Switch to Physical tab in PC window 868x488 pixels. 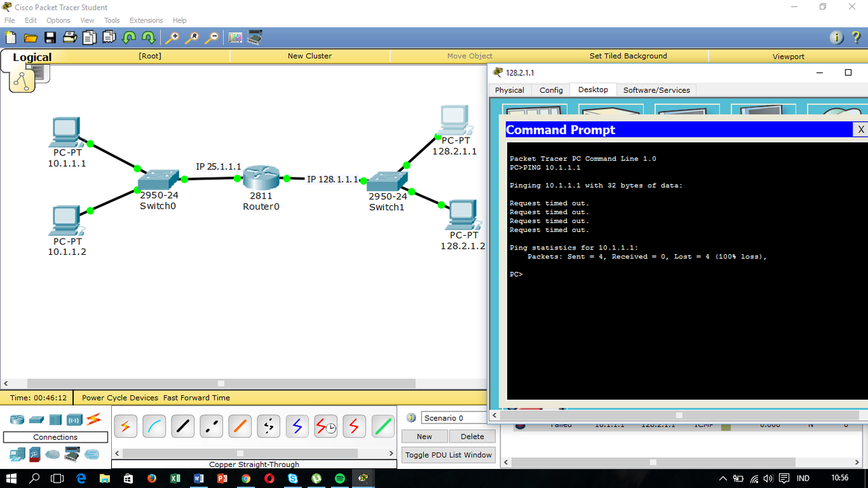[x=509, y=90]
